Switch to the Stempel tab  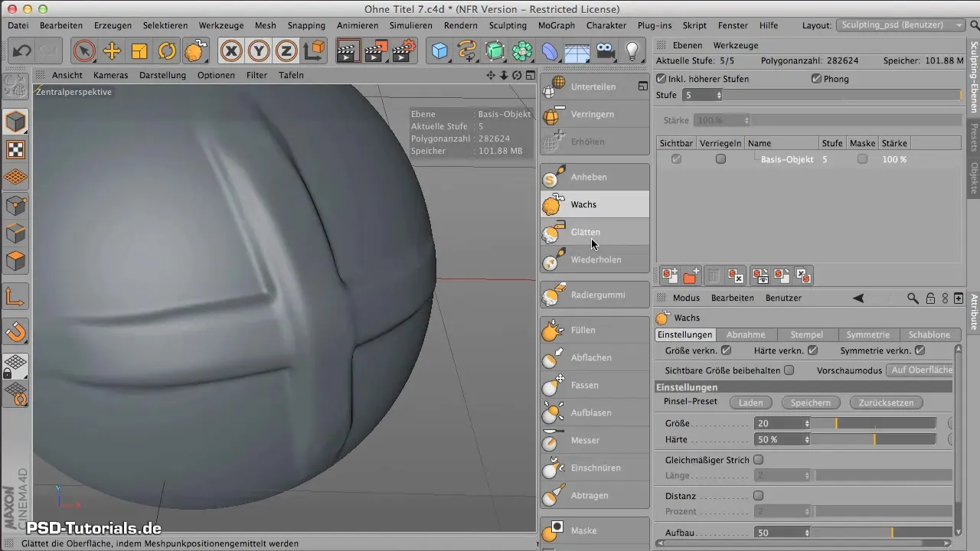point(807,334)
